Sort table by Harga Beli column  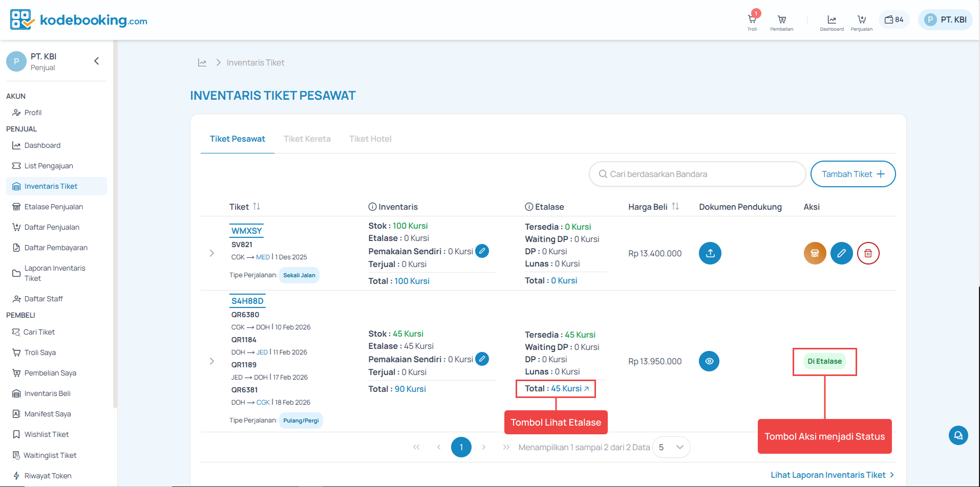tap(675, 207)
